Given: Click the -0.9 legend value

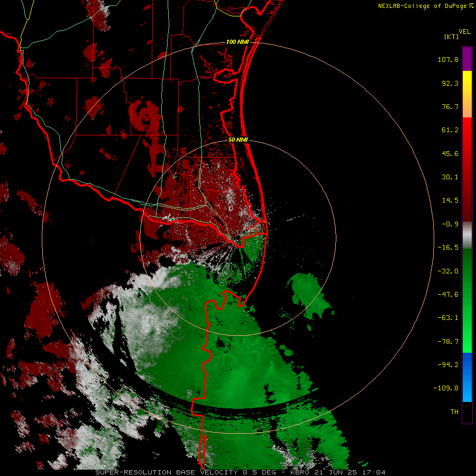Looking at the screenshot, I should tap(450, 224).
